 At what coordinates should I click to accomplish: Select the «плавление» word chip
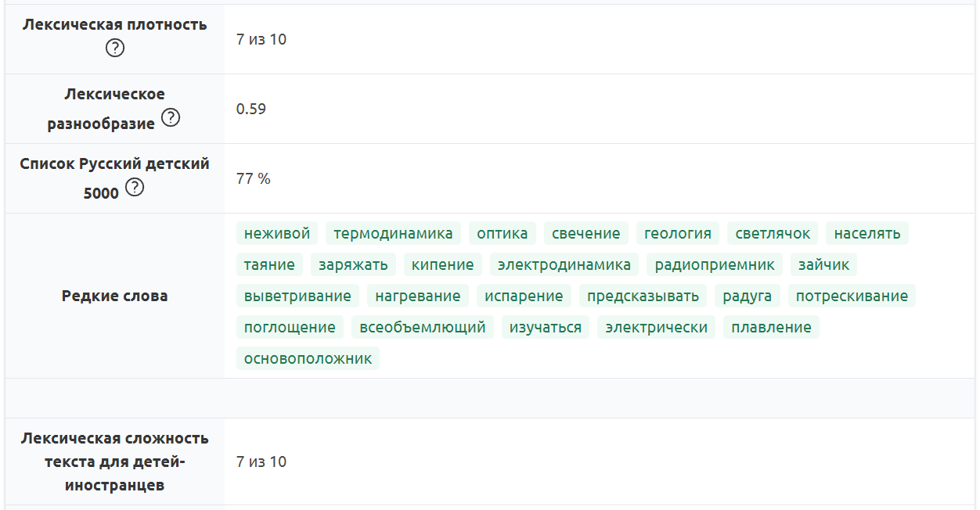[771, 327]
